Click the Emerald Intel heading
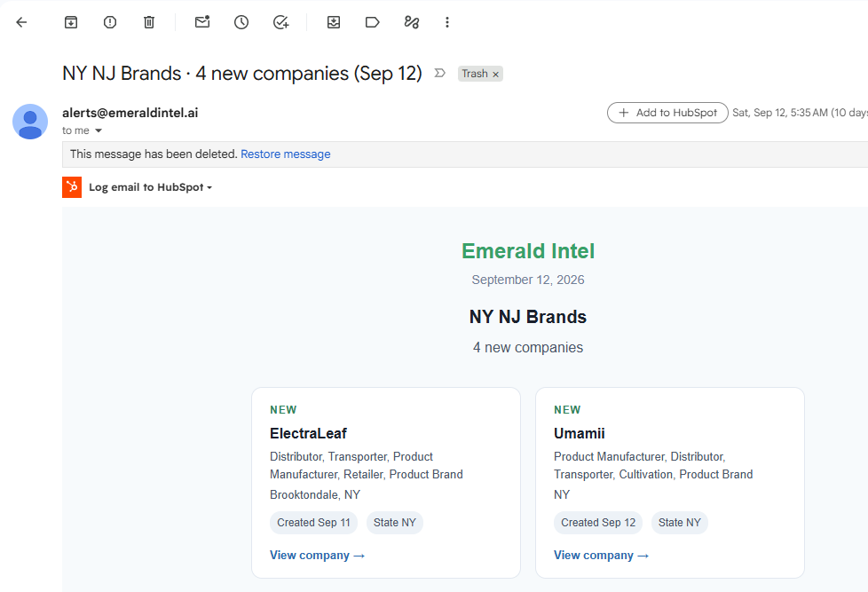 528,251
